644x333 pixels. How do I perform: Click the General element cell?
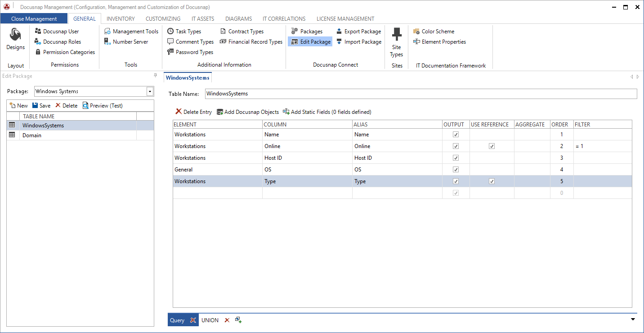pyautogui.click(x=218, y=170)
